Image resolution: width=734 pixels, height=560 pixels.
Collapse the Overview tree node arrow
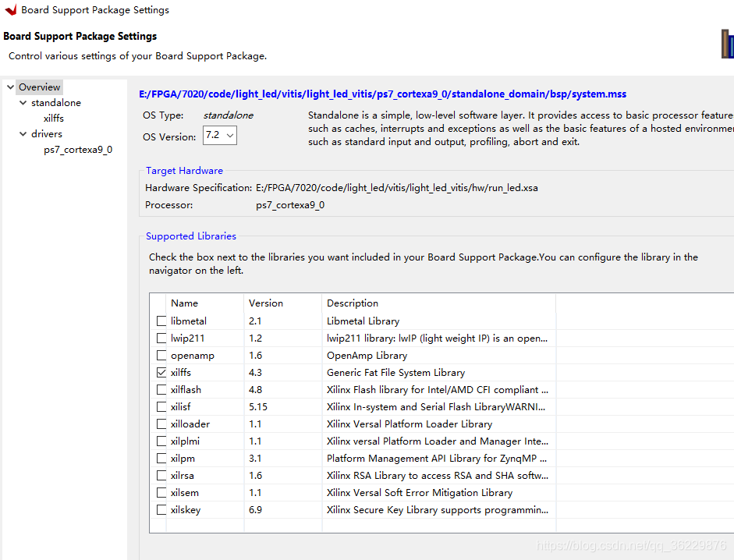tap(10, 87)
